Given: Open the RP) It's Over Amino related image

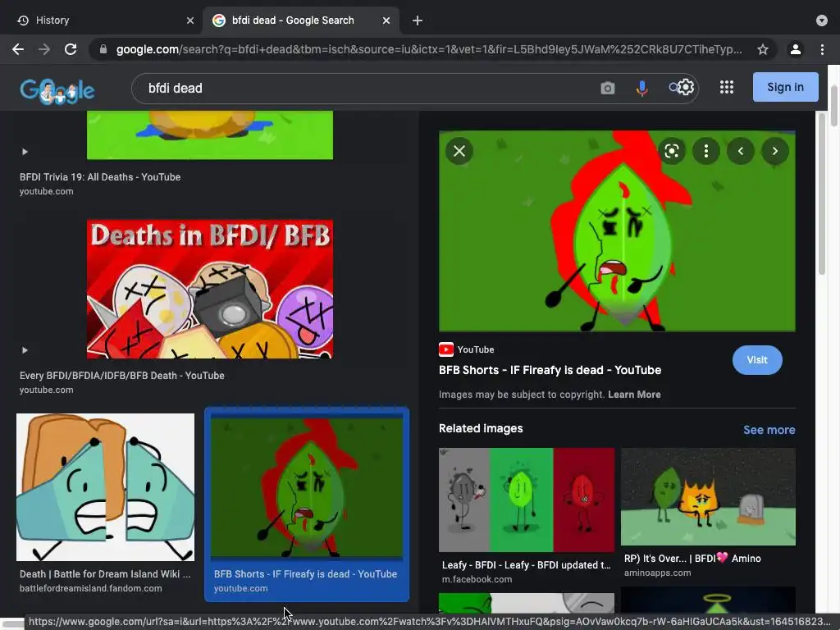Looking at the screenshot, I should pyautogui.click(x=708, y=496).
